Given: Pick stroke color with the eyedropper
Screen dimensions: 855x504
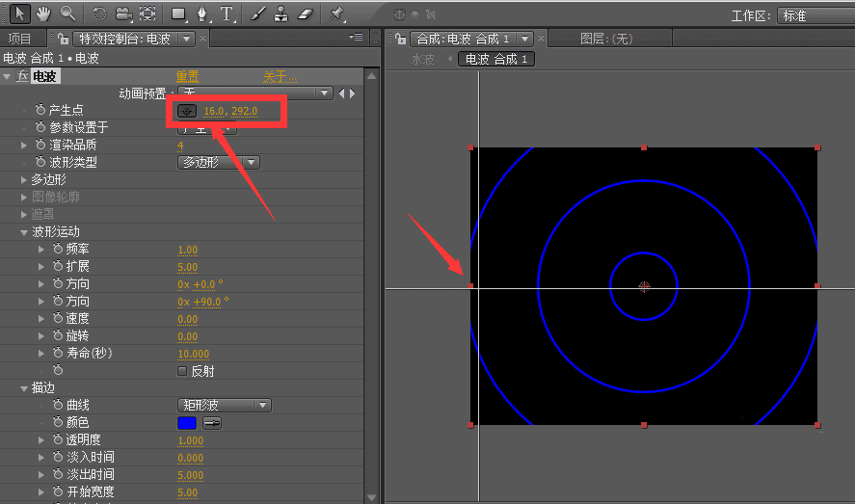Looking at the screenshot, I should [211, 423].
